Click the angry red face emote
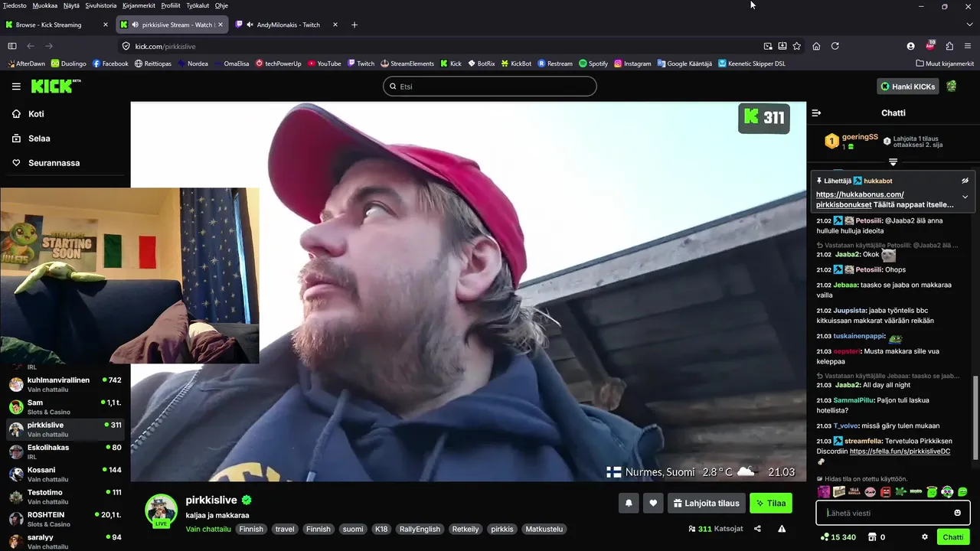The height and width of the screenshot is (551, 980). (886, 492)
